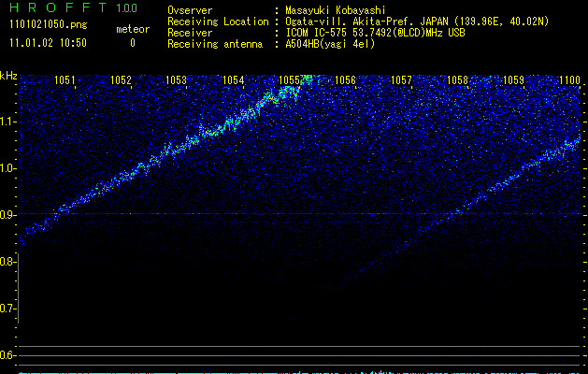Click time marker 1059
This screenshot has width=588, height=374.
pyautogui.click(x=513, y=80)
